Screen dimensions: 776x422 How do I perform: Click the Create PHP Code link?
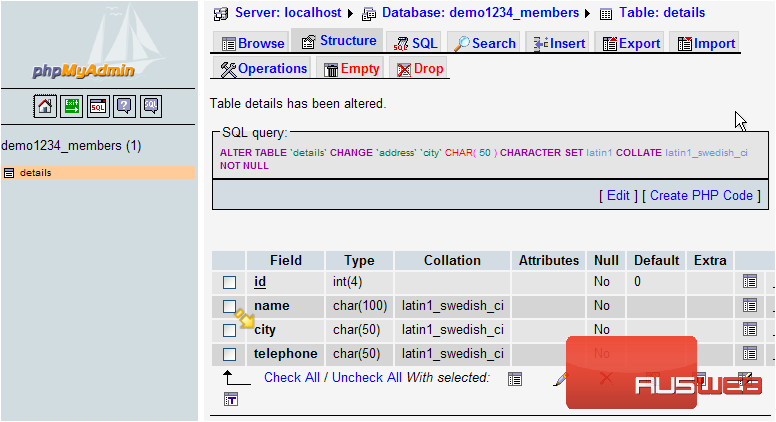700,195
